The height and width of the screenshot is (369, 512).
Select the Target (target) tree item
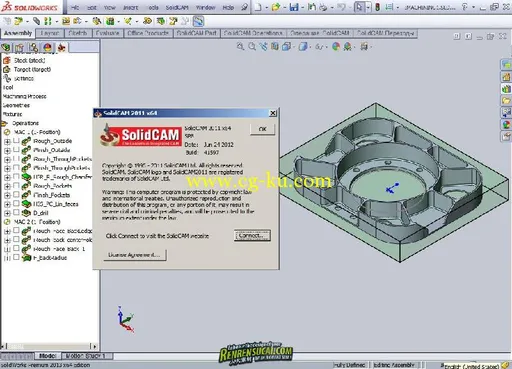pyautogui.click(x=32, y=69)
